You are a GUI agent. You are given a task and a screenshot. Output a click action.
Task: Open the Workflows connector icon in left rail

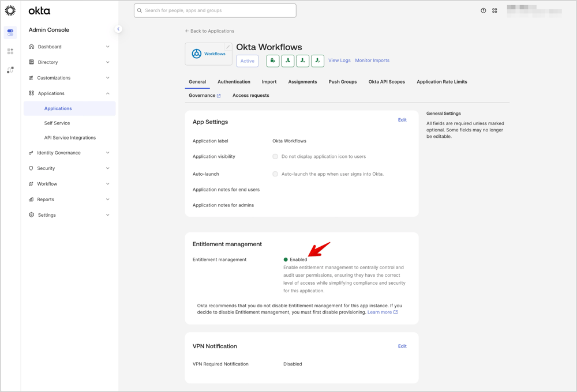10,70
